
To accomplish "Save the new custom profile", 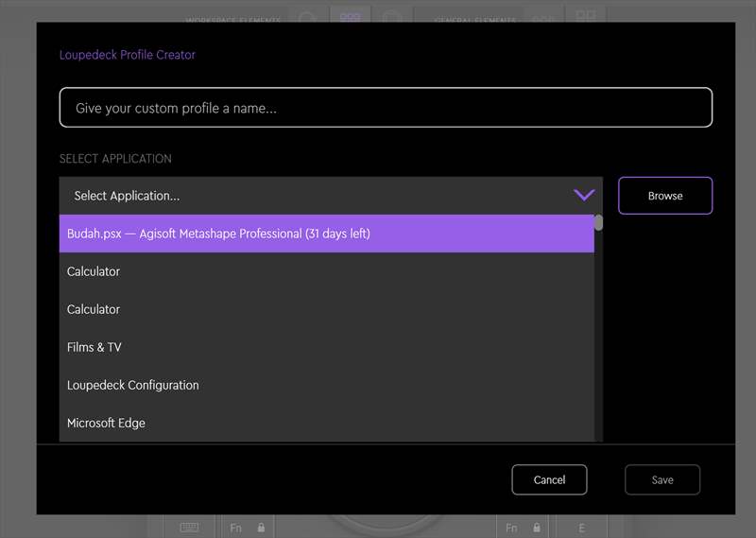I will tap(662, 479).
